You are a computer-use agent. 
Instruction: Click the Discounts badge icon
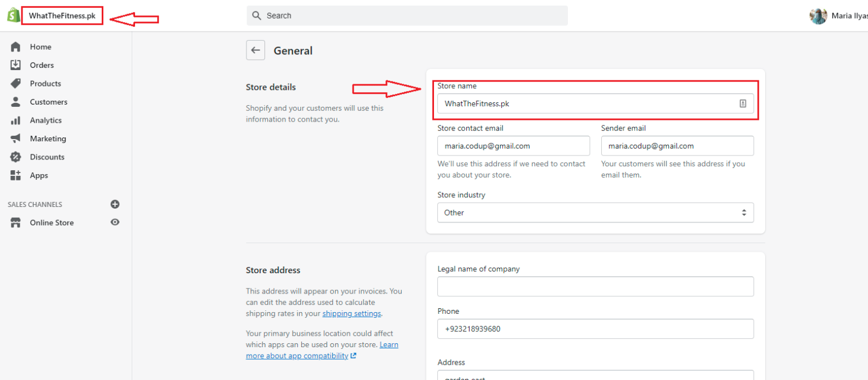coord(16,157)
